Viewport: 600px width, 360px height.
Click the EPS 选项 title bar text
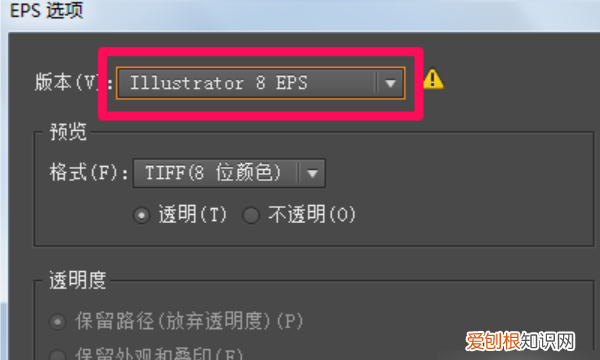coord(47,10)
